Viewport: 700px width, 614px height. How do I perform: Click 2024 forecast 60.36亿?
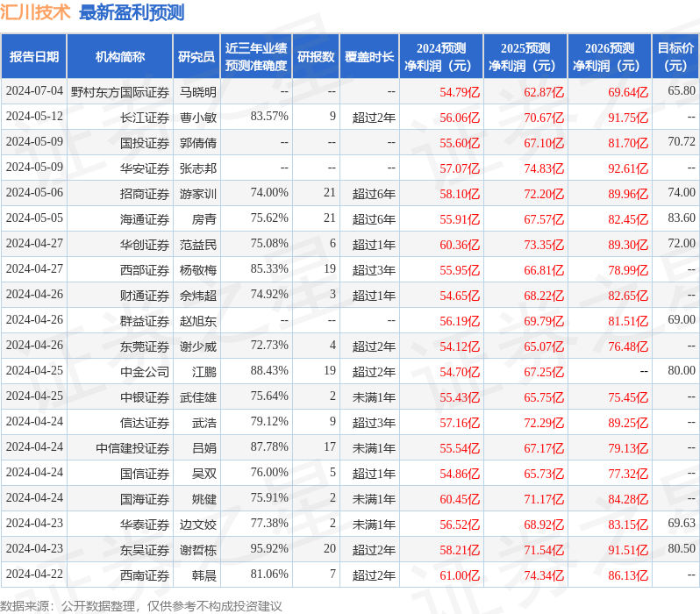click(x=460, y=245)
